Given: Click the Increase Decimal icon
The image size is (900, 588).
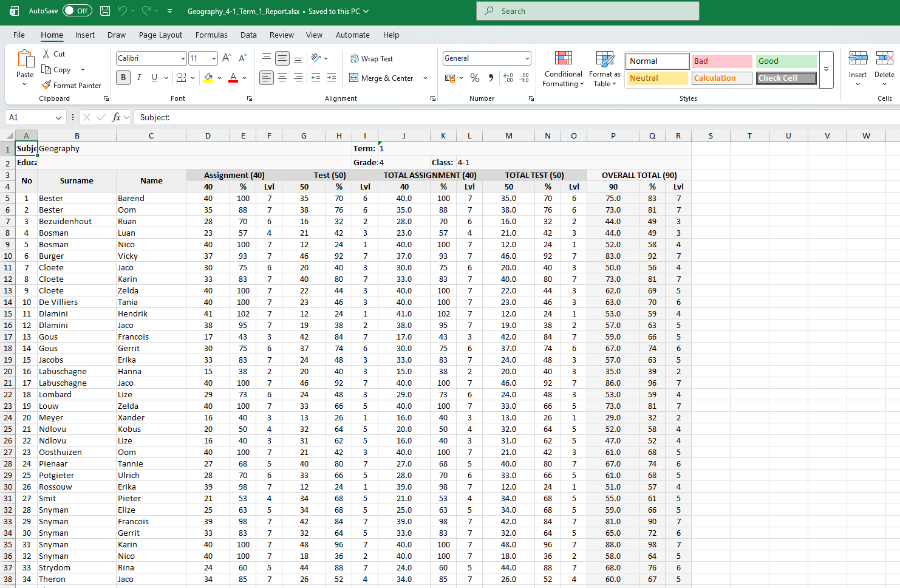Looking at the screenshot, I should 508,78.
